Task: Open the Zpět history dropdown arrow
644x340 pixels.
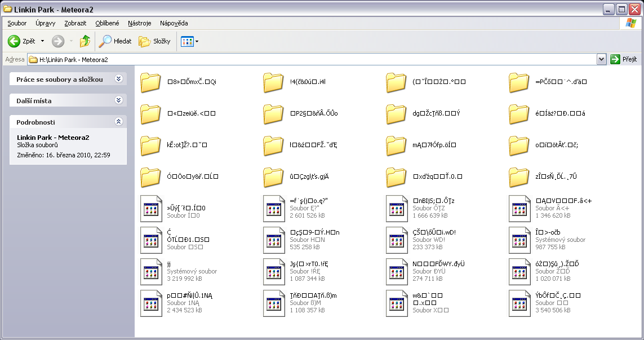Action: 42,41
